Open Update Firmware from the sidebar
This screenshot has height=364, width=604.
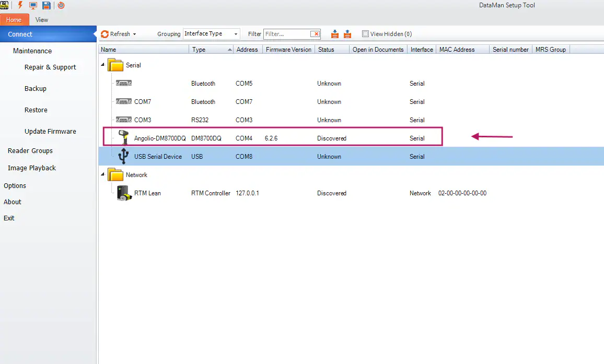point(51,131)
